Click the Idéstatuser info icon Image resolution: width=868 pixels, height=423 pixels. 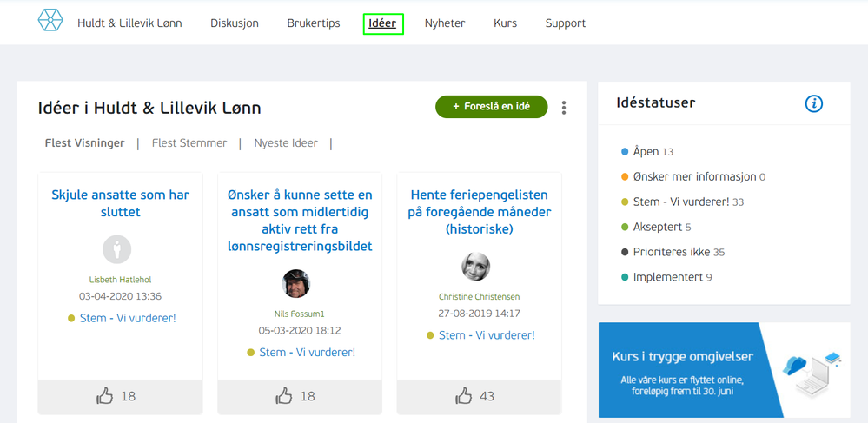pyautogui.click(x=813, y=103)
